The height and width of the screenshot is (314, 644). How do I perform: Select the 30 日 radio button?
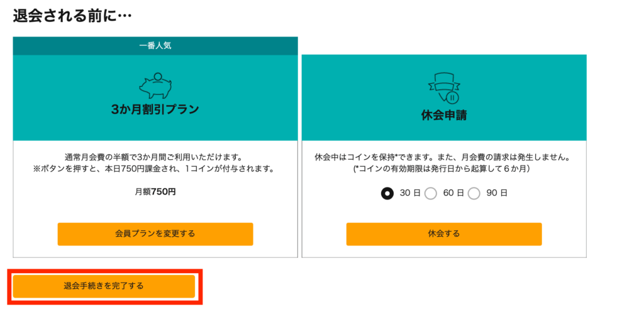pyautogui.click(x=387, y=193)
